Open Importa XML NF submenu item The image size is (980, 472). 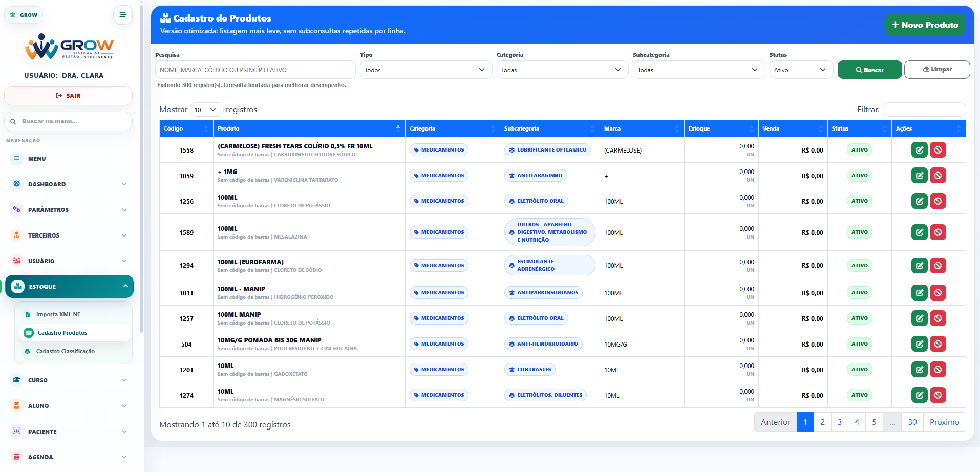(75, 314)
